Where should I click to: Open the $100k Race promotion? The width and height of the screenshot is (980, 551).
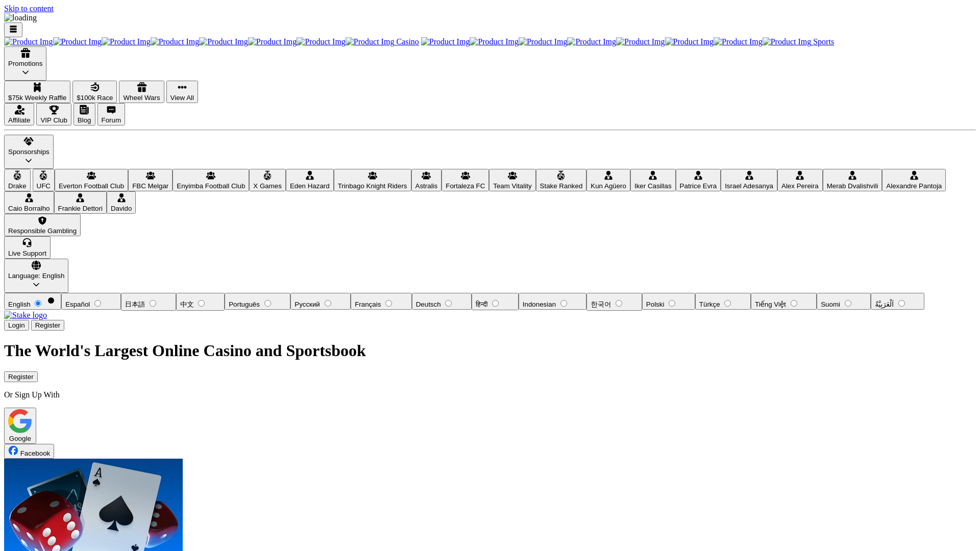(94, 92)
